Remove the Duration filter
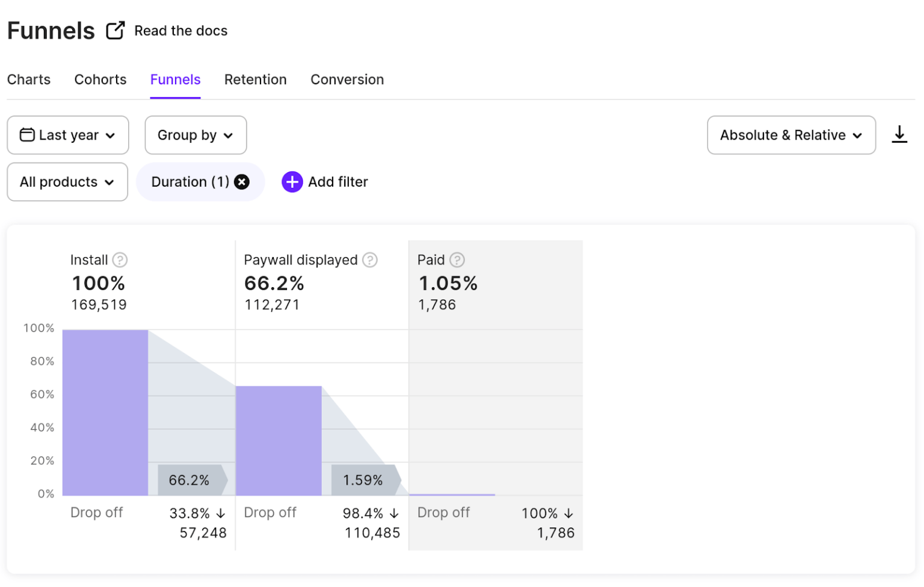924x587 pixels. coord(241,181)
